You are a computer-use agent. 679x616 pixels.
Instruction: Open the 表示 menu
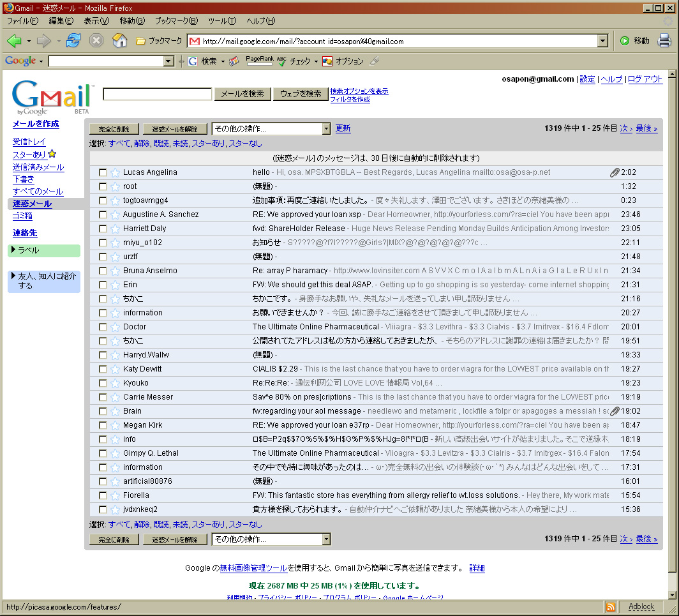96,21
